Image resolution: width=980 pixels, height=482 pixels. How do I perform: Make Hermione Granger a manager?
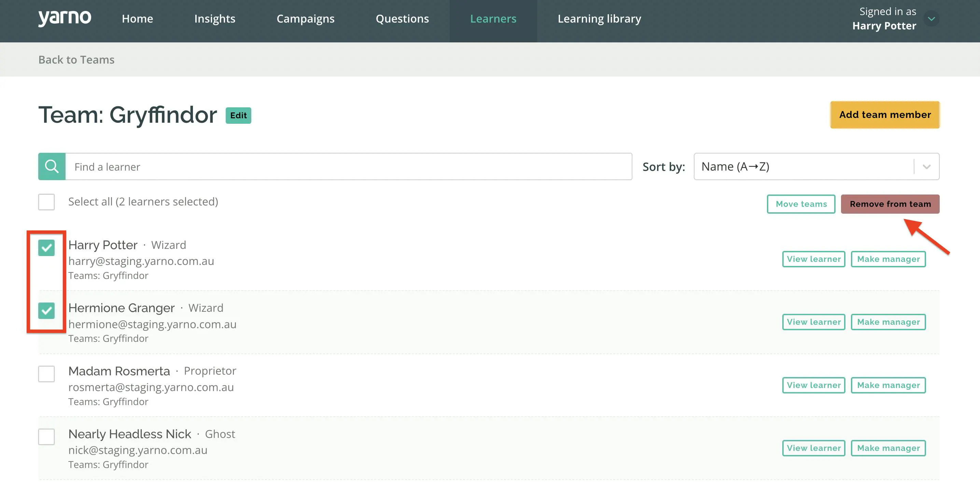[888, 322]
